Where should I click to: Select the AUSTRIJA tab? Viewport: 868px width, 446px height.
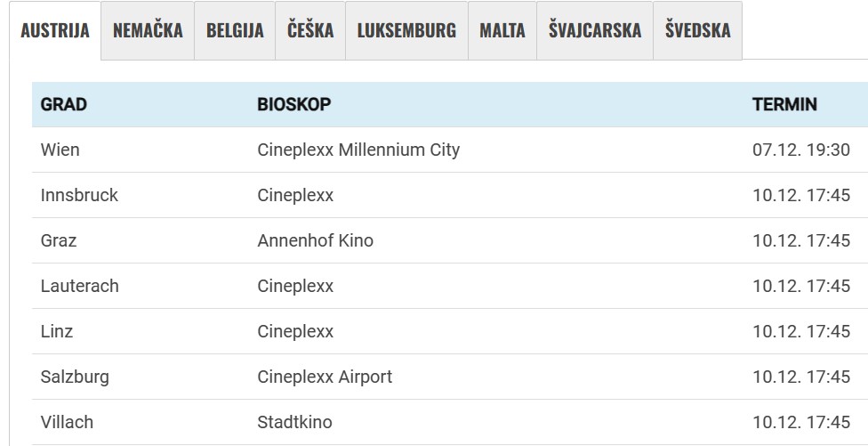[x=55, y=30]
